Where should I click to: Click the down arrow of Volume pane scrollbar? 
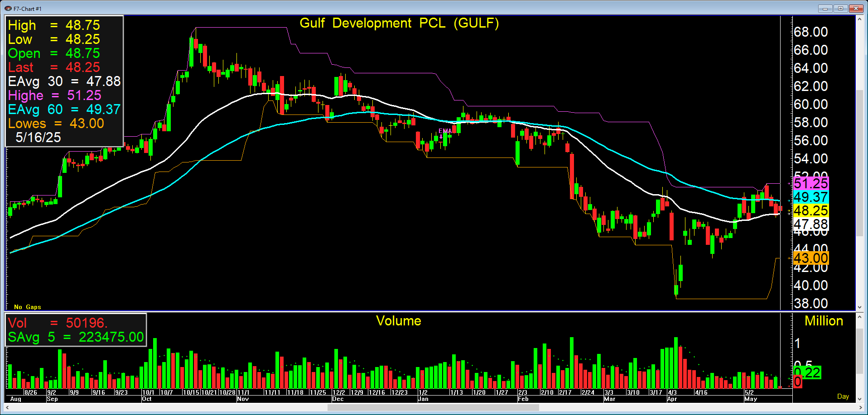click(859, 398)
